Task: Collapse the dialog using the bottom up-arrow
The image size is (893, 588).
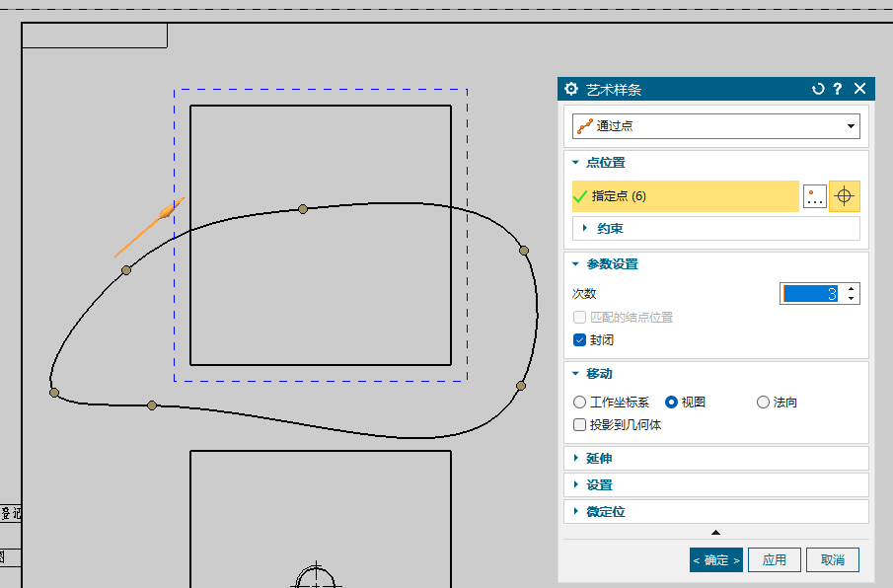Action: coord(715,533)
